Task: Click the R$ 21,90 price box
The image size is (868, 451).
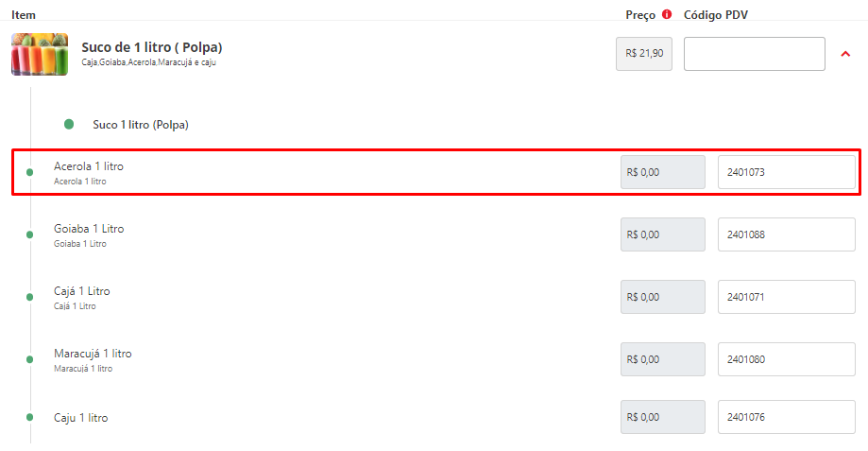Action: [644, 54]
